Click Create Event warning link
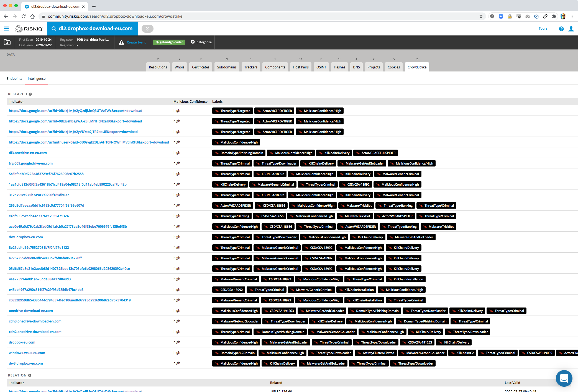The height and width of the screenshot is (392, 578). pos(132,42)
